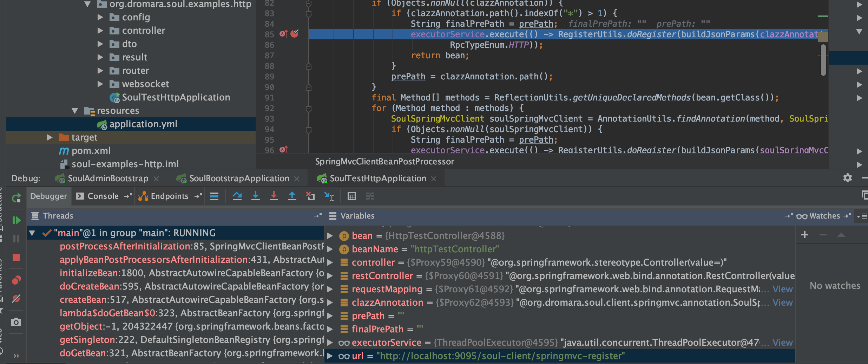Step Out with the blue up arrow
868x364 pixels.
click(x=292, y=196)
